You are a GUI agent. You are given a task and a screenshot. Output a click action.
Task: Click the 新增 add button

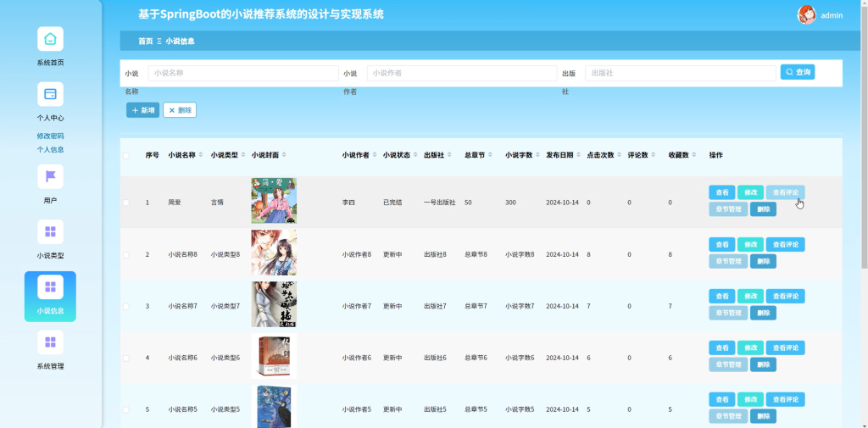pyautogui.click(x=142, y=110)
